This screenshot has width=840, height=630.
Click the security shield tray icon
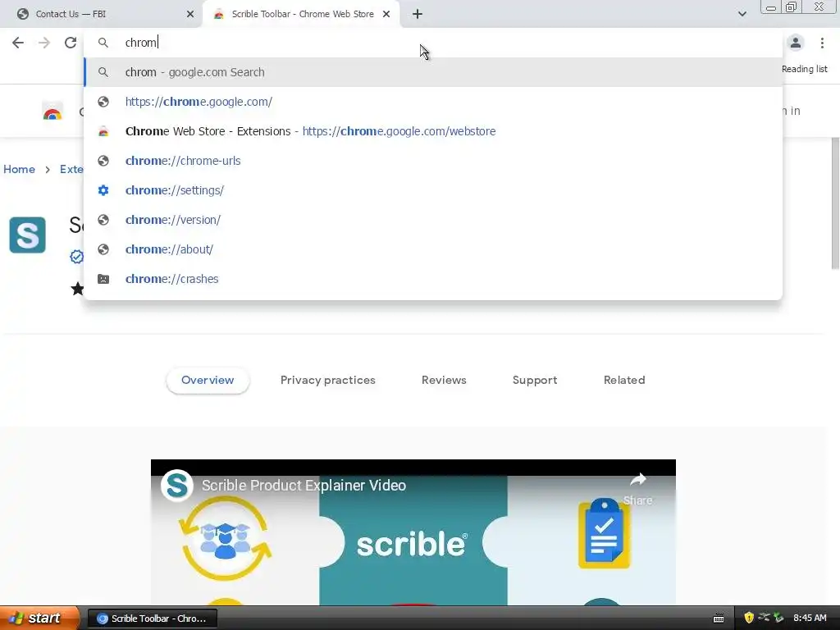coord(748,618)
